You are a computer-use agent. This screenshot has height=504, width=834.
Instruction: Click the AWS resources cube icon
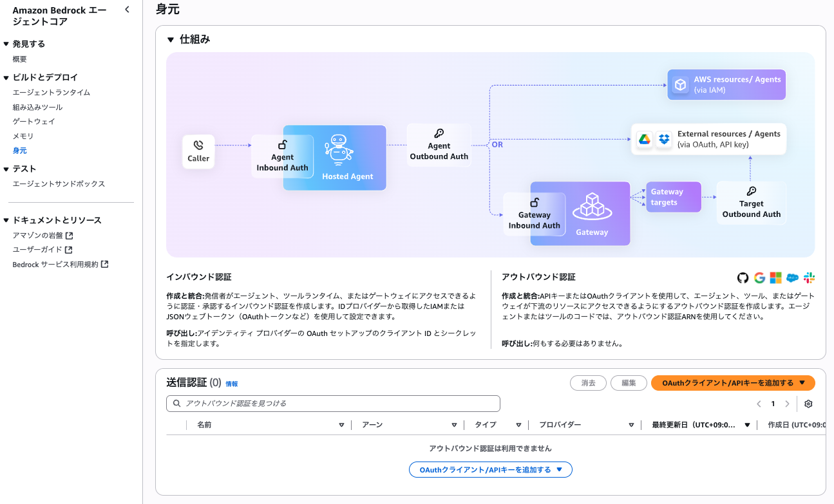680,84
